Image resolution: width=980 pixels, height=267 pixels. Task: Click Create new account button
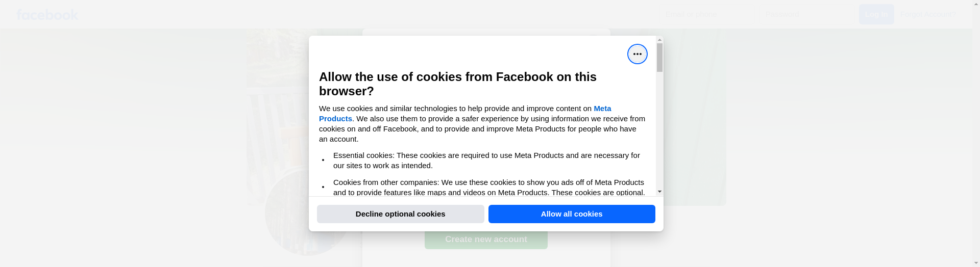tap(485, 239)
